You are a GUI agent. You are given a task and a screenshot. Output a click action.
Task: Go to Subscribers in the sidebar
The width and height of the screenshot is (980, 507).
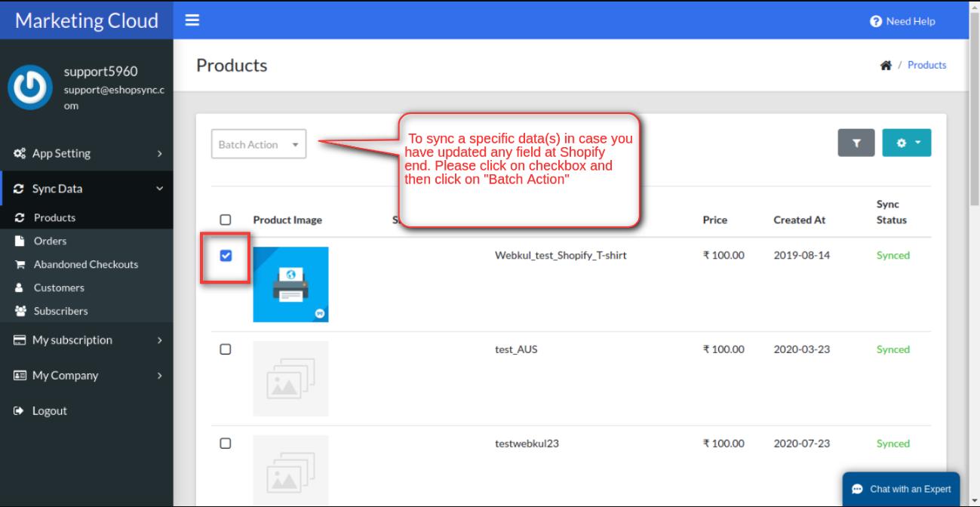[x=86, y=311]
